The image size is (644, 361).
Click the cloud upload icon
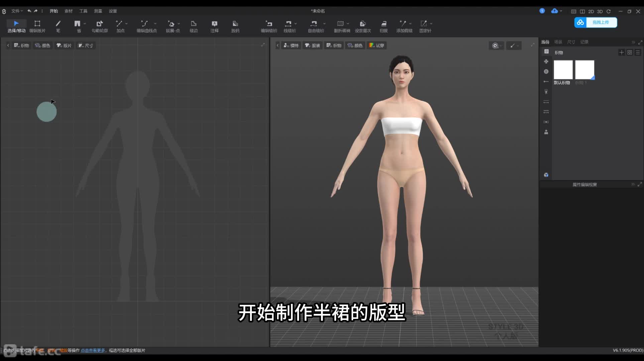[x=554, y=11]
